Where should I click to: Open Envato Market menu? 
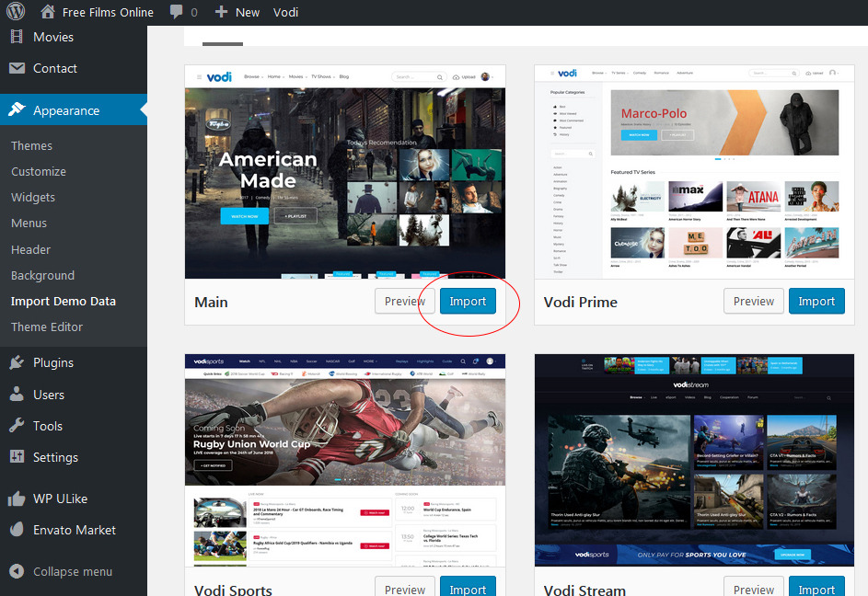point(74,530)
